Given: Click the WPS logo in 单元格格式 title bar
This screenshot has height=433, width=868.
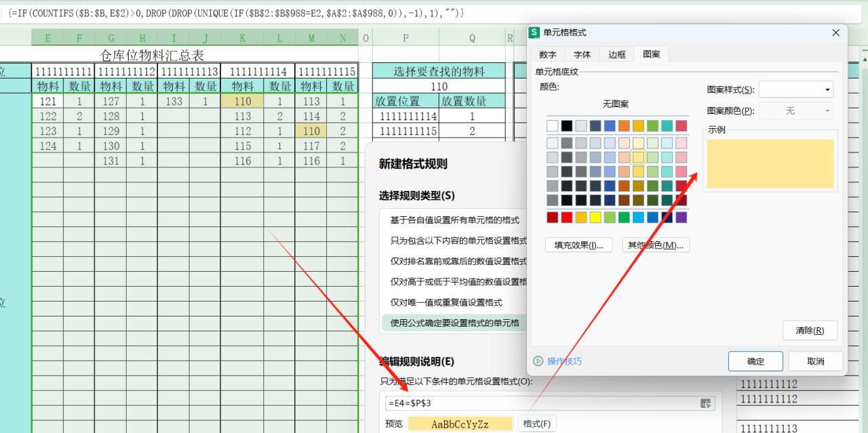Looking at the screenshot, I should [534, 33].
